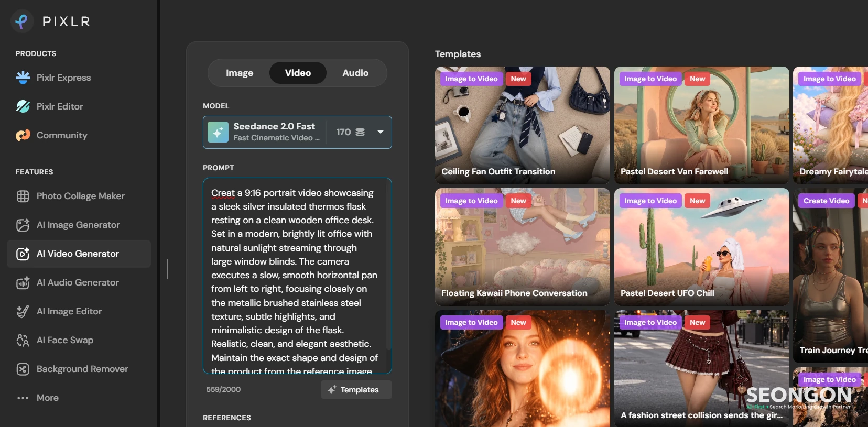
Task: Select the Photo Collage Maker icon
Action: [x=23, y=196]
